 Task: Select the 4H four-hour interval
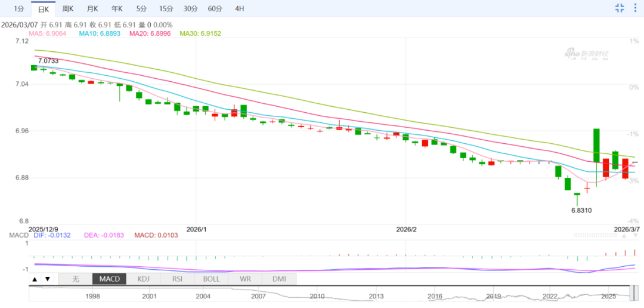pos(239,8)
